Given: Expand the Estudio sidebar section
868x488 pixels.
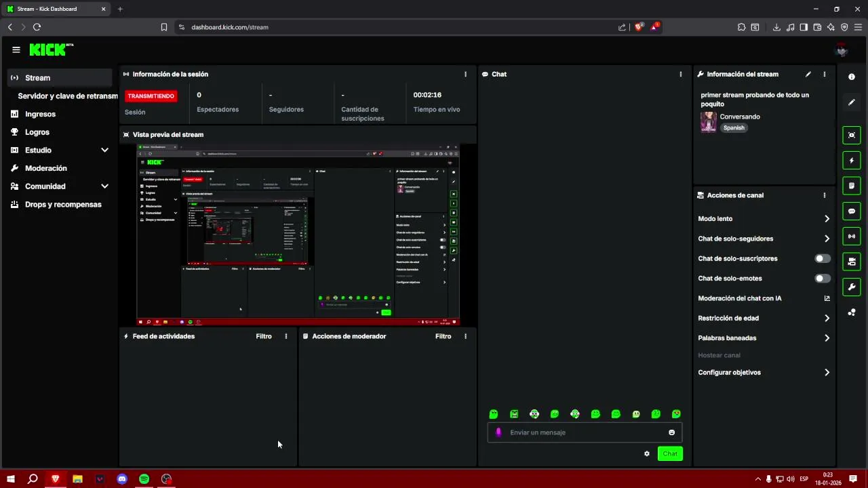Looking at the screenshot, I should (x=104, y=150).
